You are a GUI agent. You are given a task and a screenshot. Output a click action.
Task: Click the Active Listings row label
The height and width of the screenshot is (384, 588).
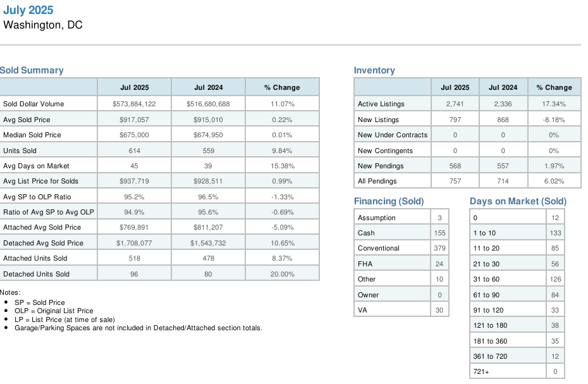(x=381, y=104)
